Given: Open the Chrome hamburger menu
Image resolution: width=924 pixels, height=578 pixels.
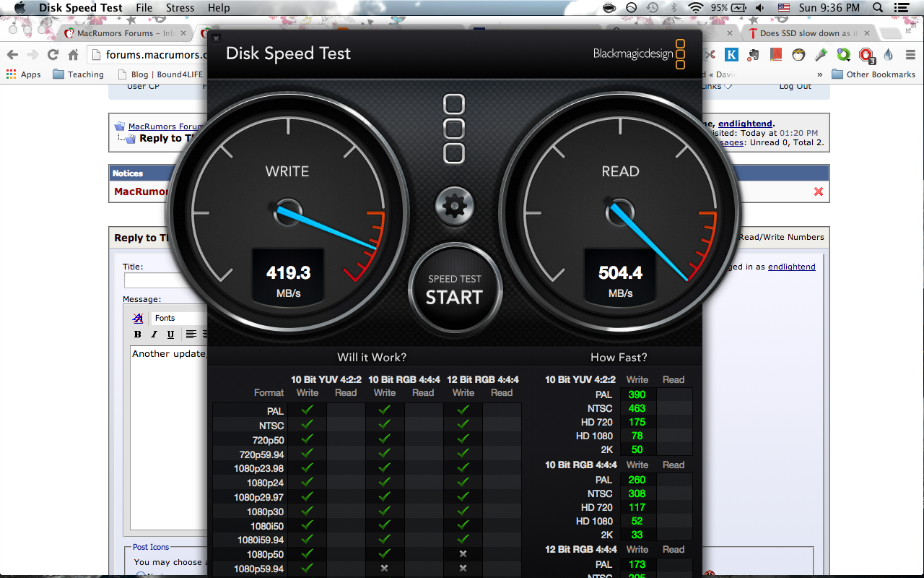Looking at the screenshot, I should tap(910, 55).
